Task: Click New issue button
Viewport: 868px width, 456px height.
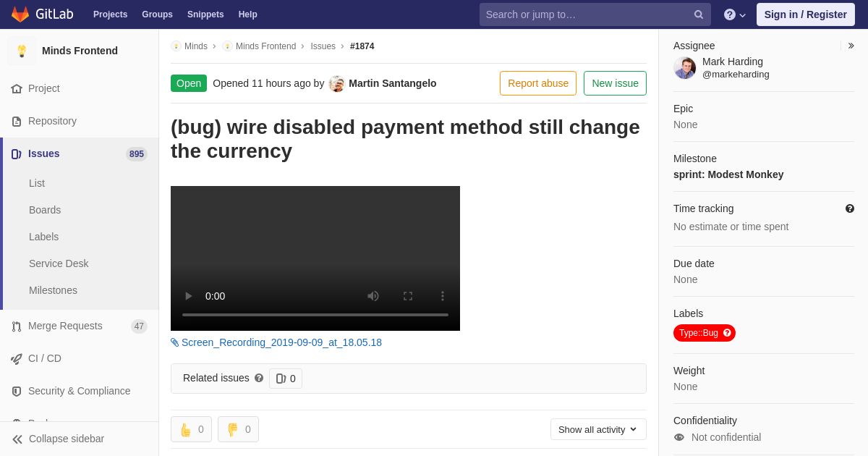Action: coord(615,83)
